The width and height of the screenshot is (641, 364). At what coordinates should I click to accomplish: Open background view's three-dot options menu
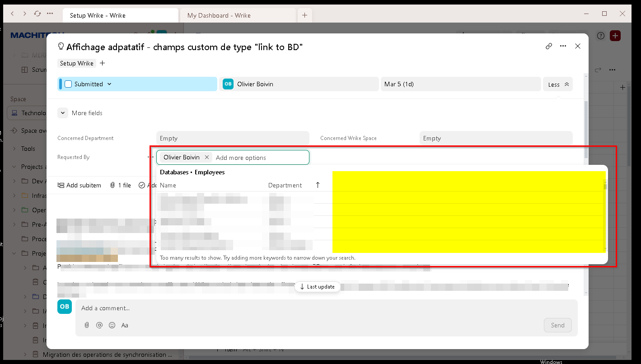(612, 70)
